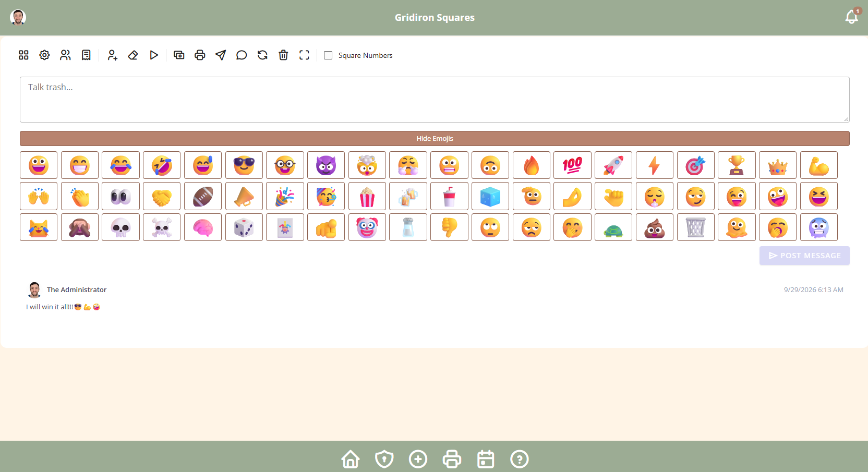This screenshot has height=472, width=868.
Task: Insert the skull emoji
Action: (120, 227)
